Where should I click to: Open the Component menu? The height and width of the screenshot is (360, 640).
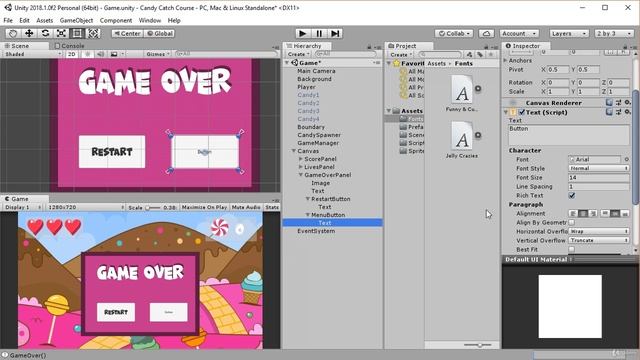point(116,20)
